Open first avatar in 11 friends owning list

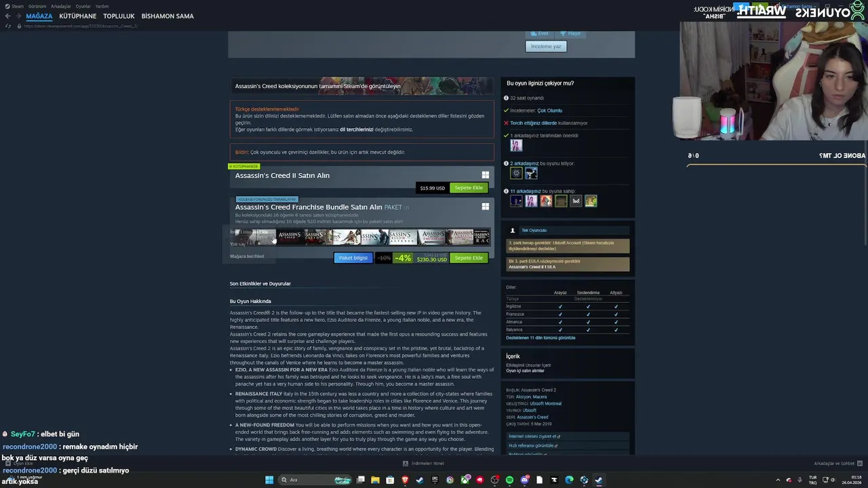(516, 201)
